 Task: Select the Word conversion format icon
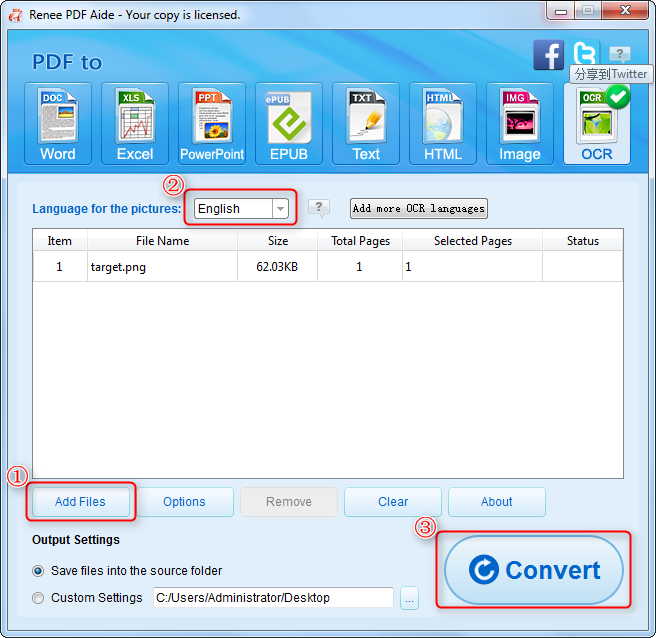pos(57,123)
